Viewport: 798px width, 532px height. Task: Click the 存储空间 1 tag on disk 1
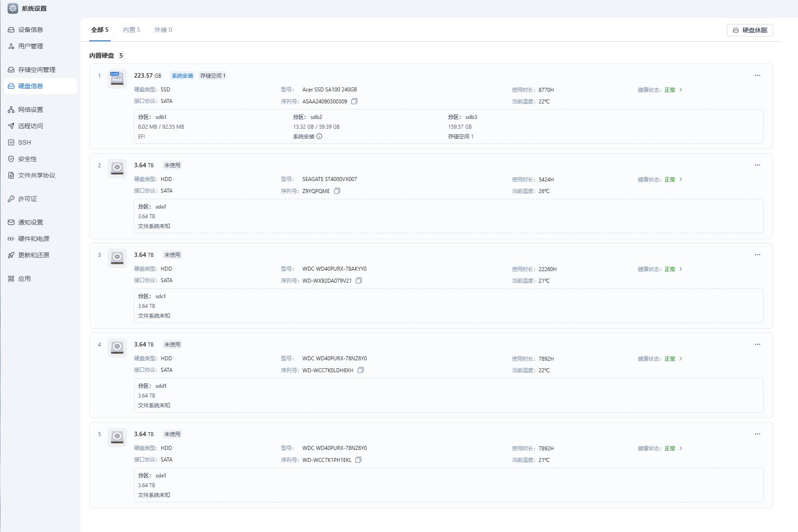click(x=213, y=76)
